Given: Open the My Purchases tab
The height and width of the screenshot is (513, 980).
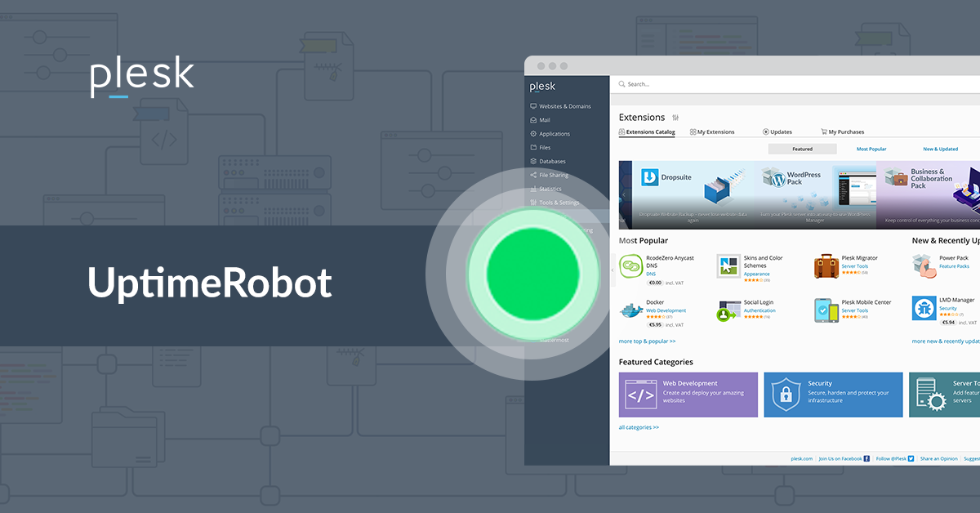Looking at the screenshot, I should tap(842, 132).
